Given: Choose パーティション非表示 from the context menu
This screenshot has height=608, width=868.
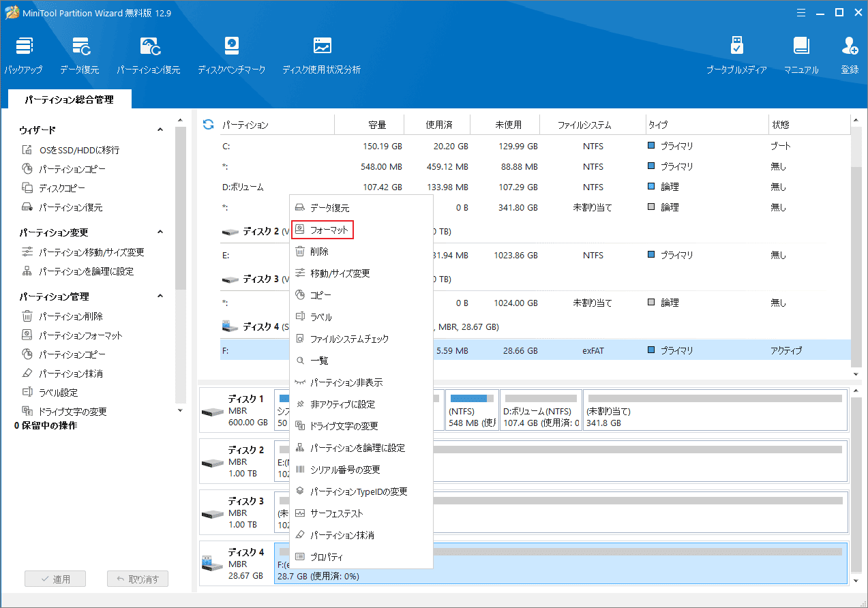Looking at the screenshot, I should tap(361, 382).
